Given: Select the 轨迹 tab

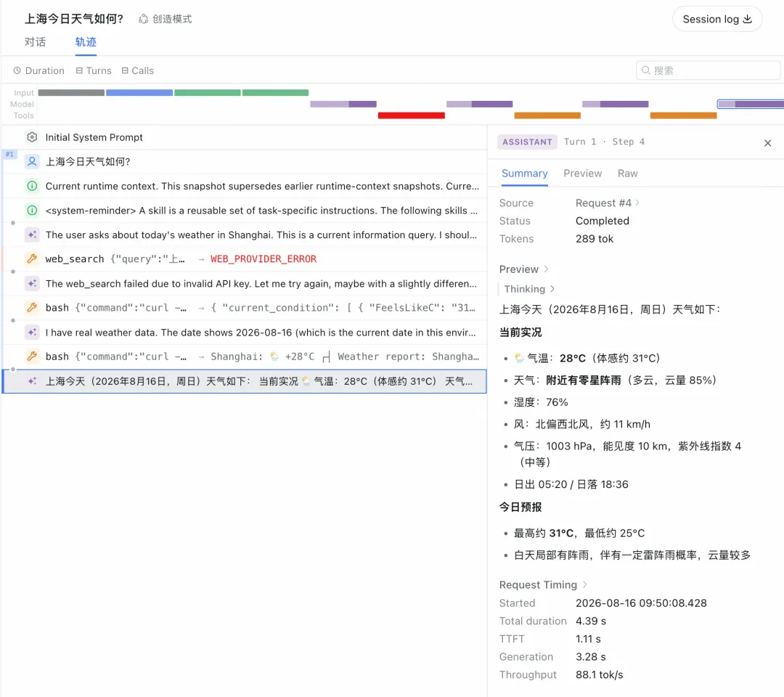Looking at the screenshot, I should (x=86, y=42).
